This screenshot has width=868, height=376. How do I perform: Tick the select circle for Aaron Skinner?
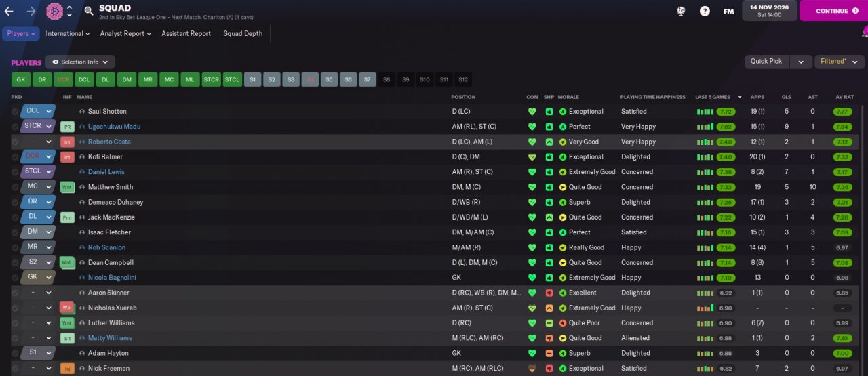[x=15, y=293]
